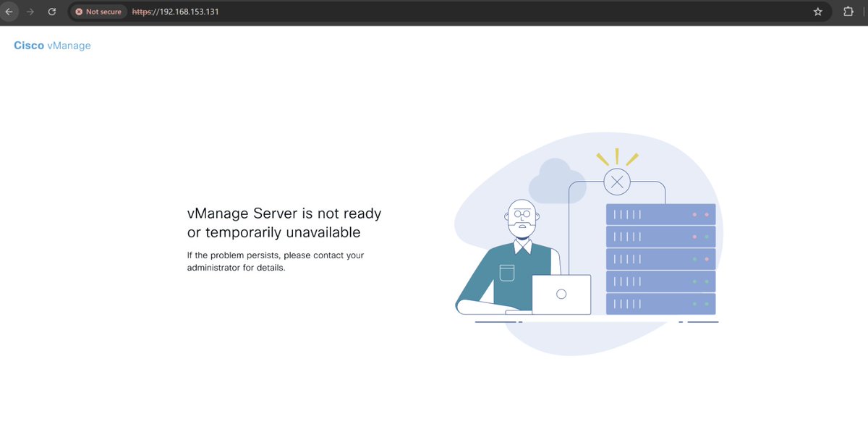Reload the page with the refresh icon
868x445 pixels.
click(51, 12)
